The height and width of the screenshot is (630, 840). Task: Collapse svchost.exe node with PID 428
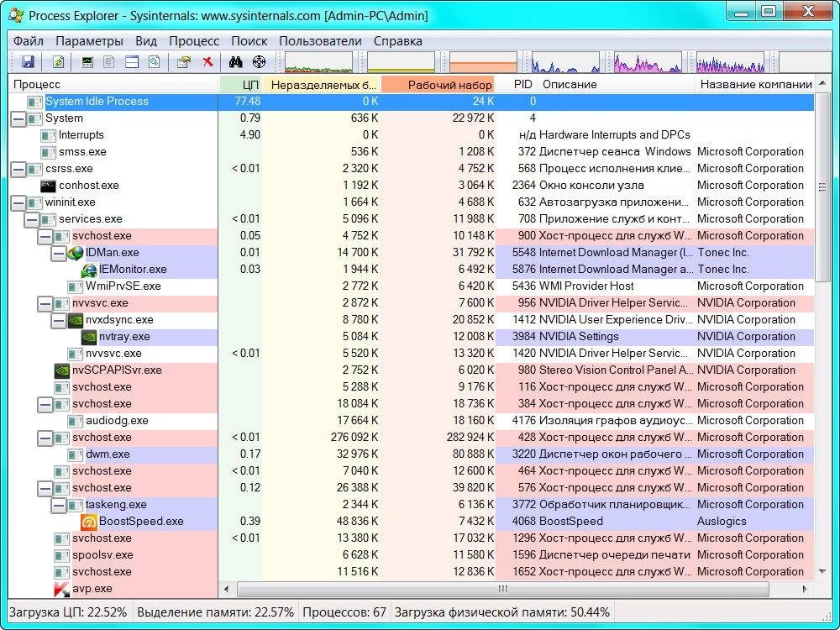click(x=45, y=438)
